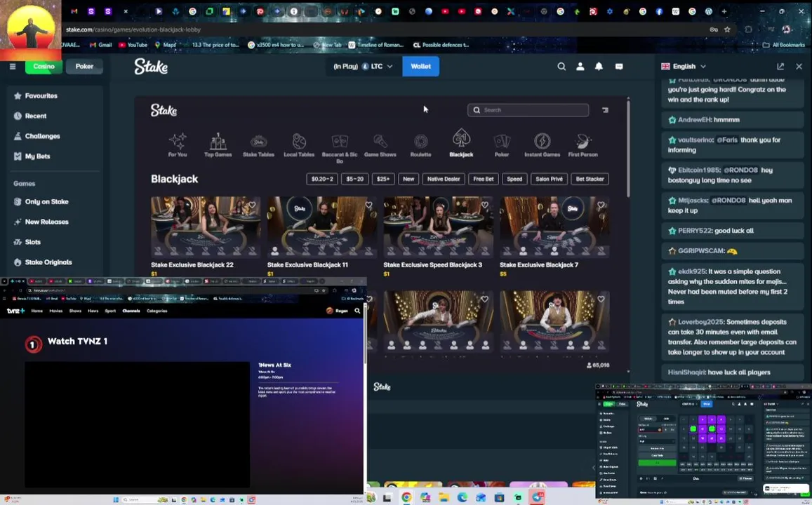
Task: Favourite Stake Exclusive Blackjack 7
Action: coord(601,205)
